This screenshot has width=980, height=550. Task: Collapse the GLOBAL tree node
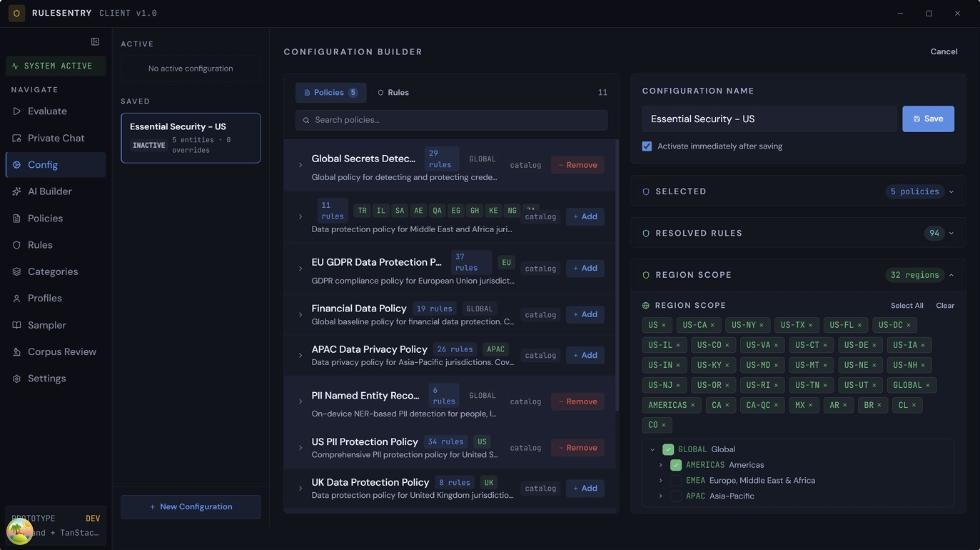tap(652, 450)
